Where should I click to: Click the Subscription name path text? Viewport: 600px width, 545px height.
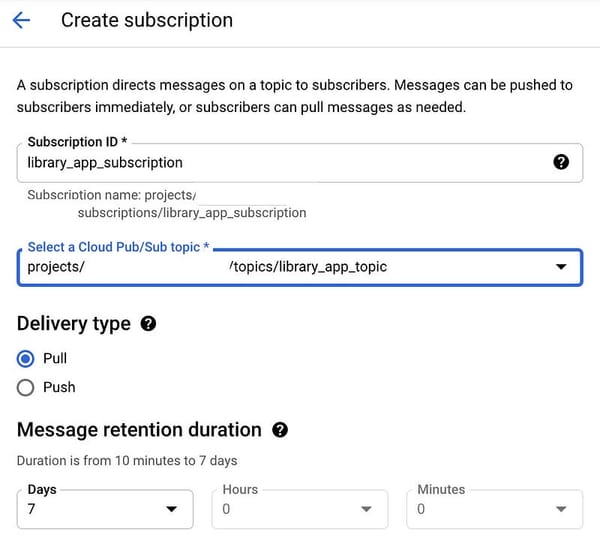pos(192,212)
